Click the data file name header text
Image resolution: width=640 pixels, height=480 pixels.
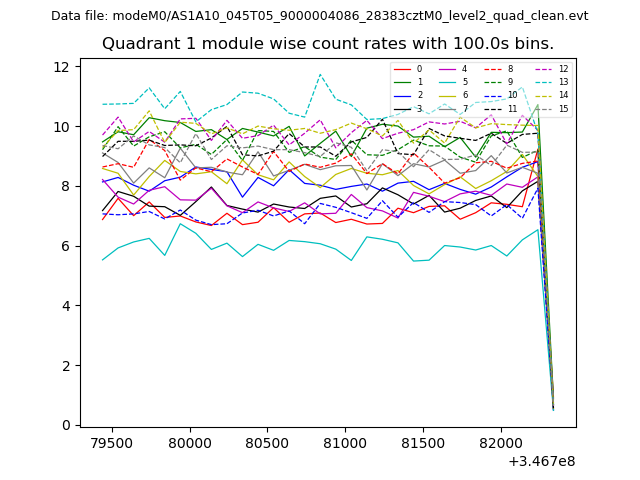pos(319,16)
